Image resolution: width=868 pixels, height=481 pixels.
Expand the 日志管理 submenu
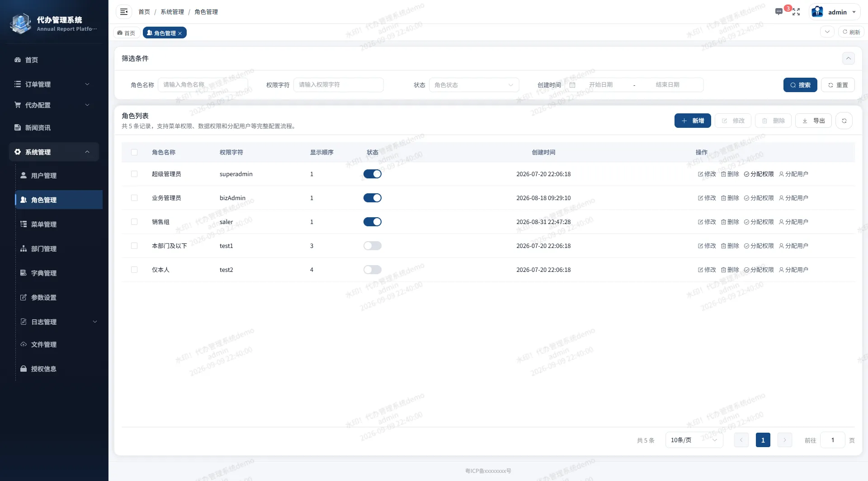59,322
